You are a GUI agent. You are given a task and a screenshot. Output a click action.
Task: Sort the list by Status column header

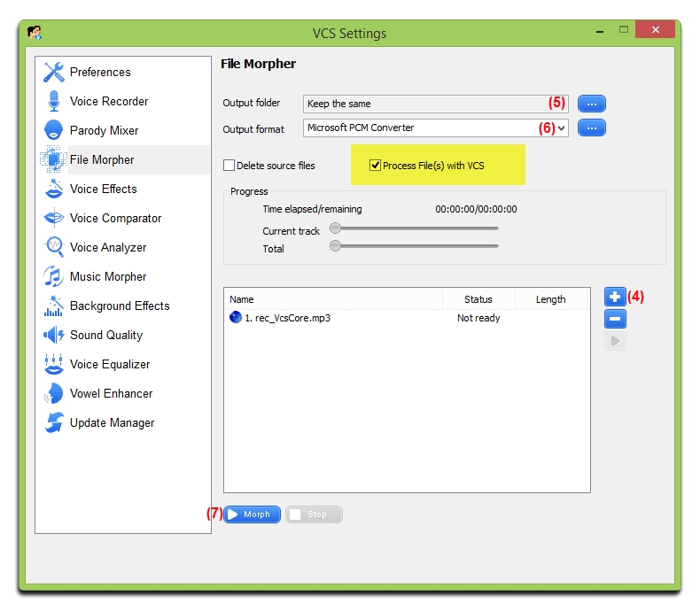pyautogui.click(x=478, y=299)
